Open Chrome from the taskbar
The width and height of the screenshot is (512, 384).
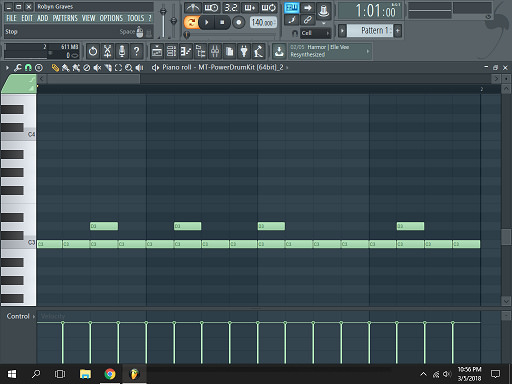[110, 374]
